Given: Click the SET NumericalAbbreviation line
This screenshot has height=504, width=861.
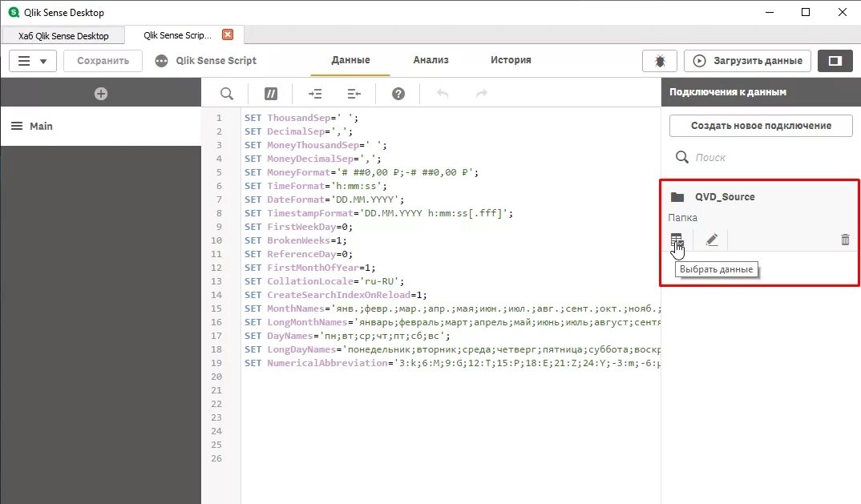Looking at the screenshot, I should pos(452,363).
